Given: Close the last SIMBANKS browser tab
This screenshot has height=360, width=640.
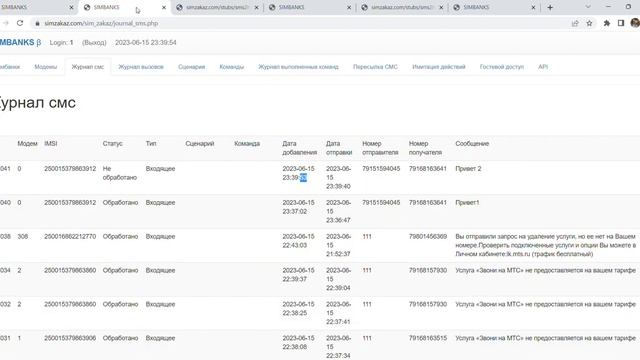Looking at the screenshot, I should pyautogui.click(x=533, y=7).
